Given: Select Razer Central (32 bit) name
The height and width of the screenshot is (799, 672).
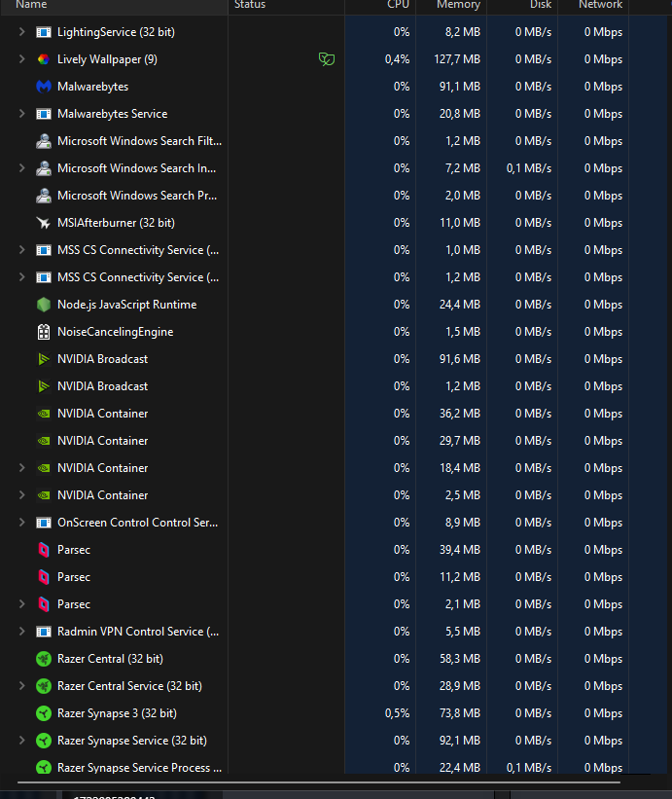Looking at the screenshot, I should (110, 659).
